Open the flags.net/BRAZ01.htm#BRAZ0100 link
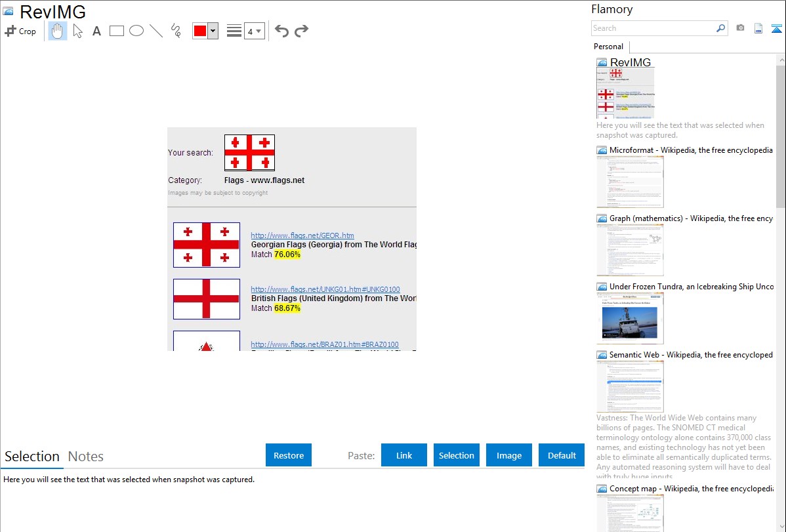The height and width of the screenshot is (532, 786). 325,344
